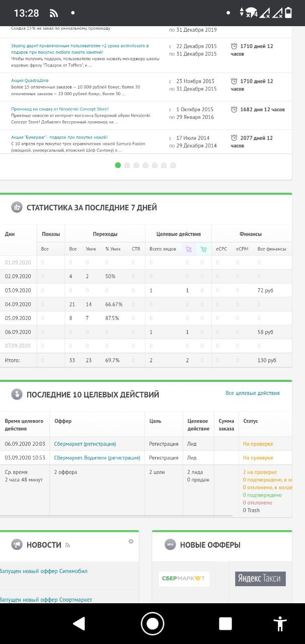Click the green shopping cart column header

click(x=203, y=249)
